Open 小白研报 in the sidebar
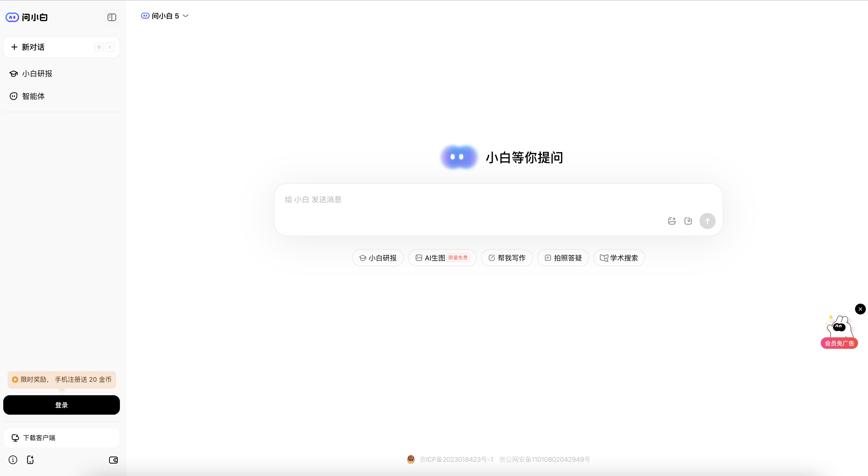Image resolution: width=868 pixels, height=476 pixels. pyautogui.click(x=37, y=73)
